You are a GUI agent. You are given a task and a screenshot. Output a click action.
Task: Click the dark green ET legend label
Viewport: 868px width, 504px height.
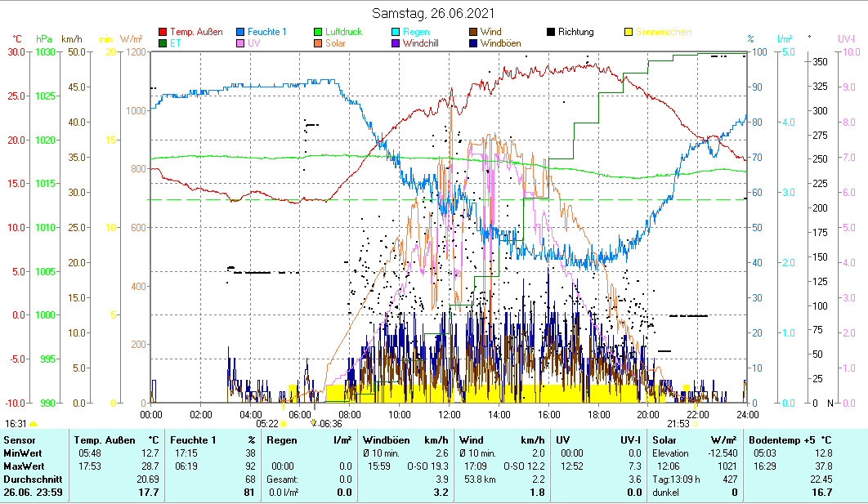(x=175, y=43)
